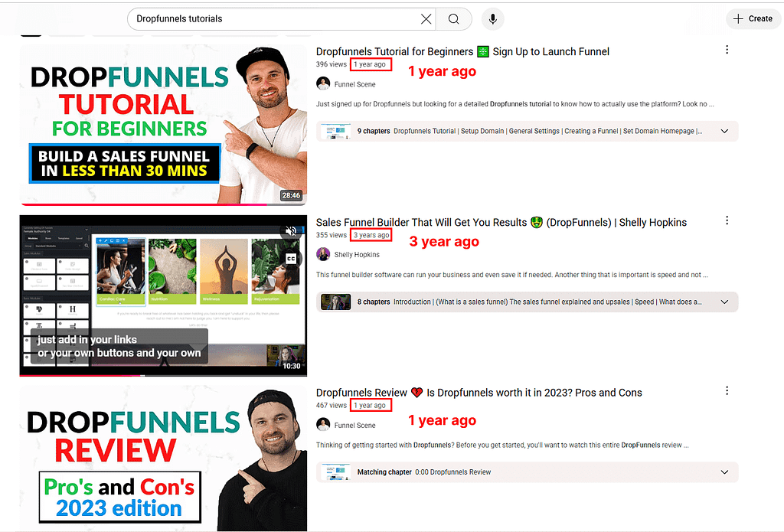Screen dimensions: 784x532
Task: Open the Funnel Scene channel name under the tutorial video
Action: tap(354, 84)
